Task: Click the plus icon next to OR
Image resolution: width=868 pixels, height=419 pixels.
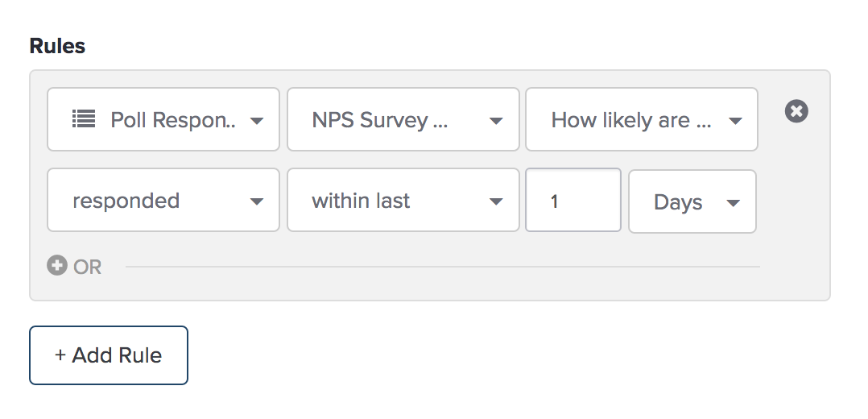Action: coord(57,265)
